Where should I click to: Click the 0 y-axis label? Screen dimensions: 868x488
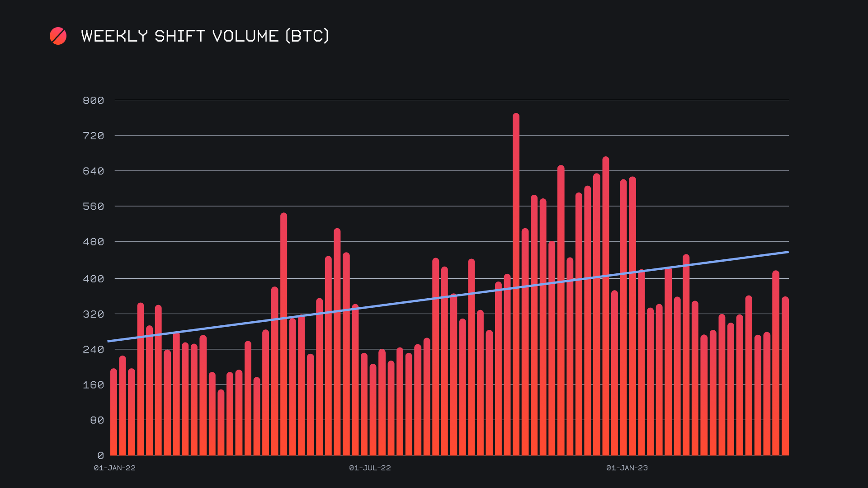(x=100, y=455)
